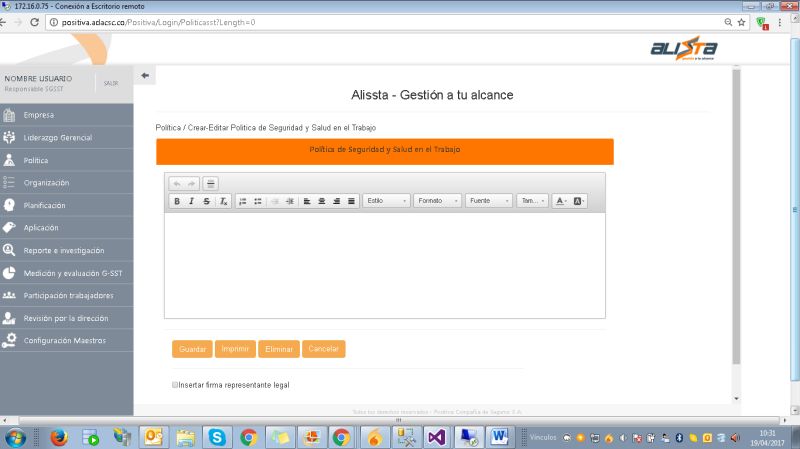Image resolution: width=800 pixels, height=449 pixels.
Task: Open Configuración Maestros section
Action: [x=66, y=340]
